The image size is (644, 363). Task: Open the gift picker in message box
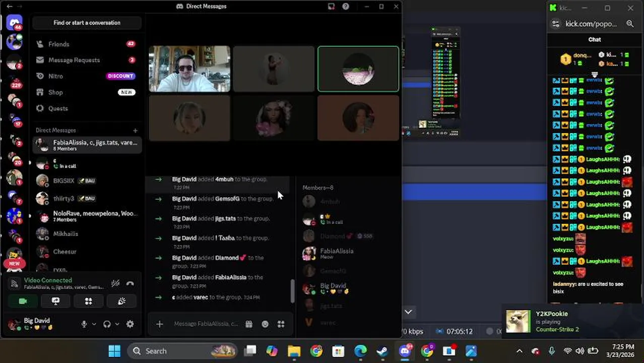(x=249, y=324)
